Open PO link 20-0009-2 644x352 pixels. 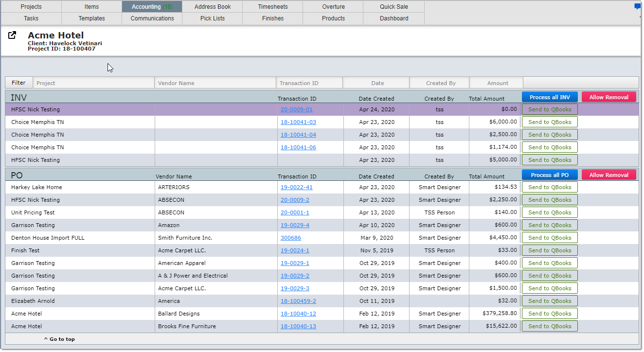(295, 200)
